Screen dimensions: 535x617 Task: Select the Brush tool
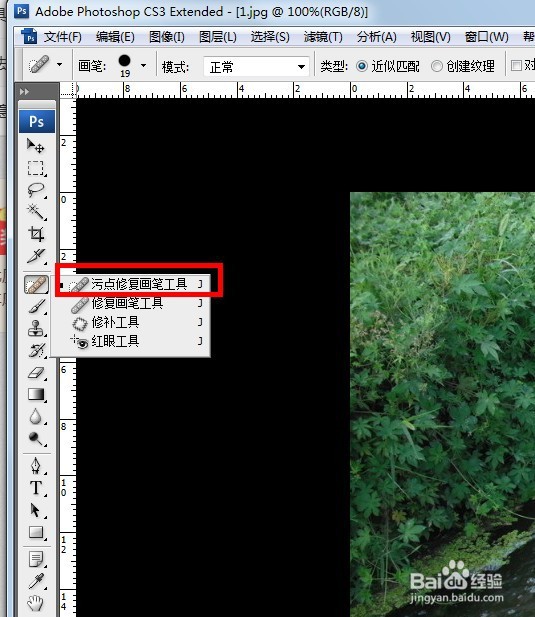[x=36, y=306]
